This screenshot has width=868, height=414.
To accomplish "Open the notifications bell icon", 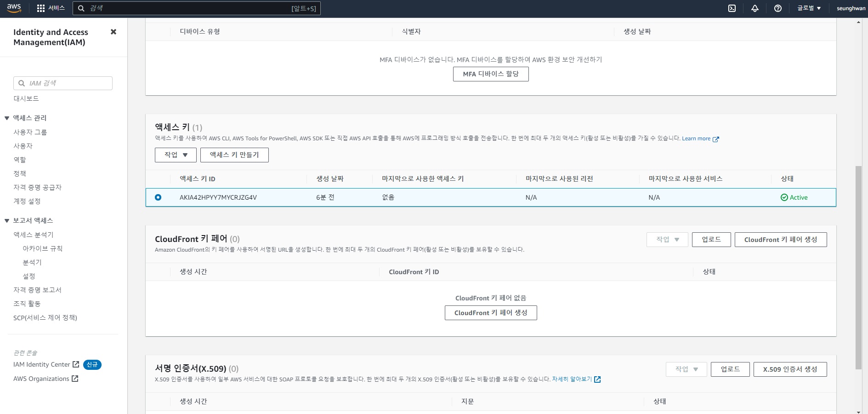I will tap(755, 8).
